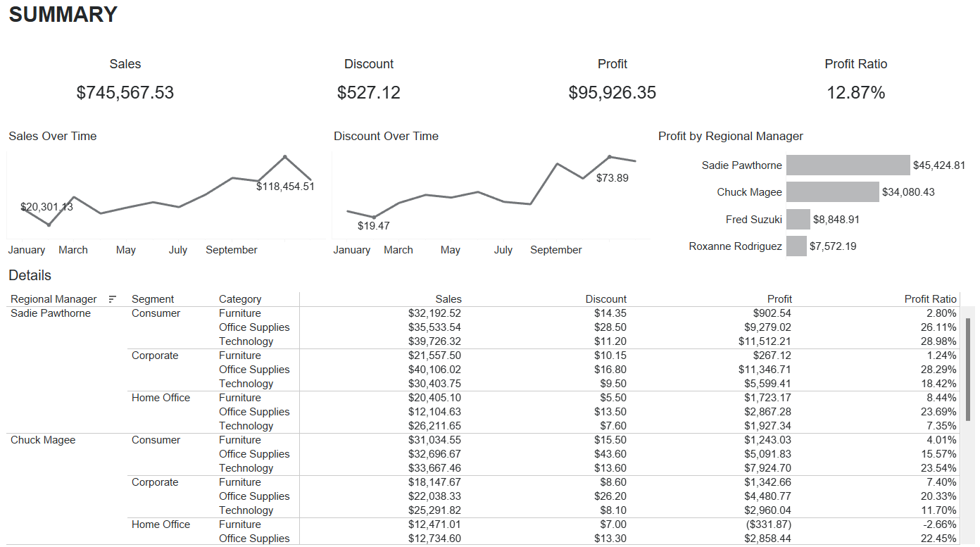Click the Discount column header in Details table
This screenshot has width=980, height=547.
click(x=605, y=299)
